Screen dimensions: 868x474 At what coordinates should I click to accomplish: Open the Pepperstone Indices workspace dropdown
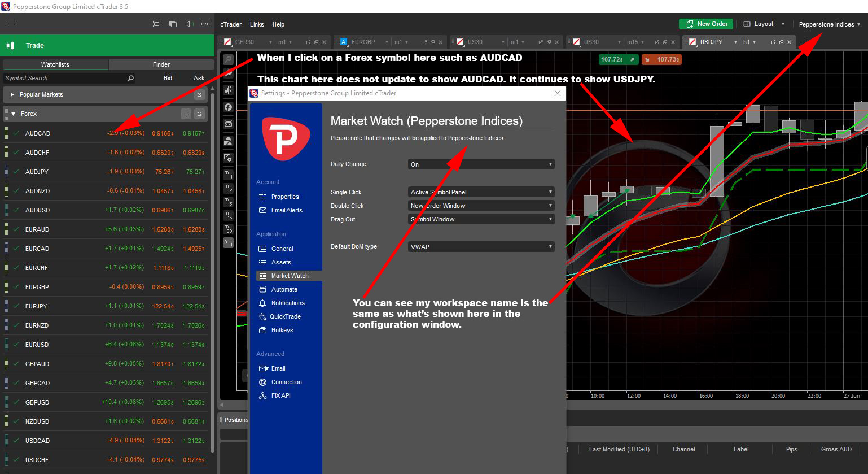tap(830, 24)
